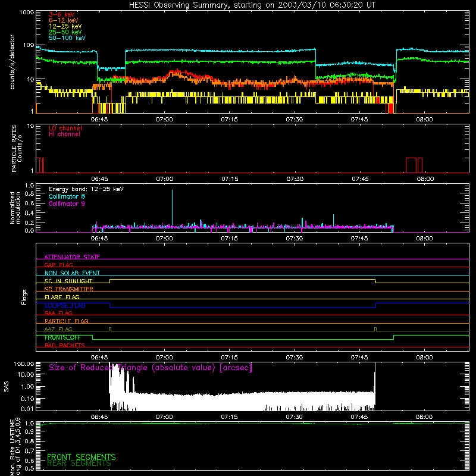This screenshot has width=476, height=476.
Task: Click the GAP_FLAG label
Action: [x=58, y=265]
